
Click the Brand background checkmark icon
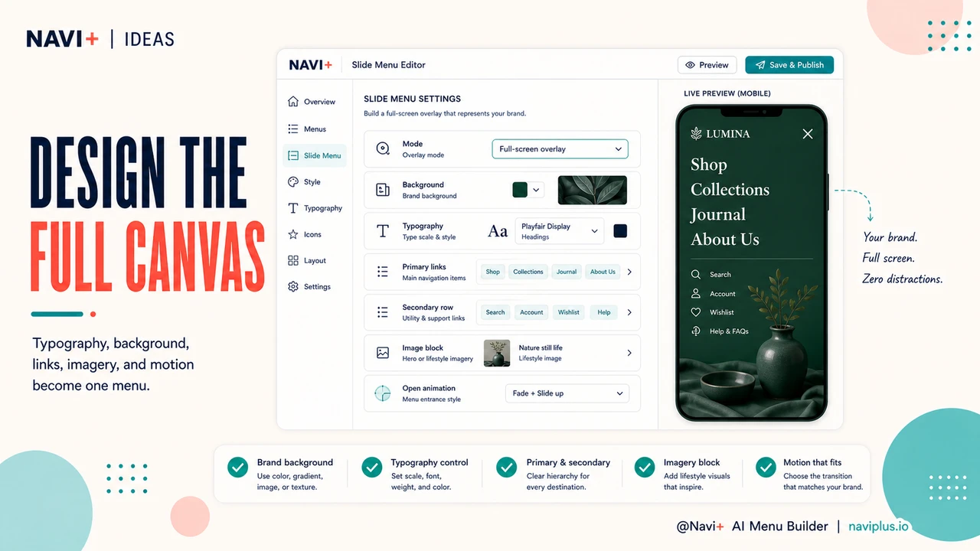(238, 467)
